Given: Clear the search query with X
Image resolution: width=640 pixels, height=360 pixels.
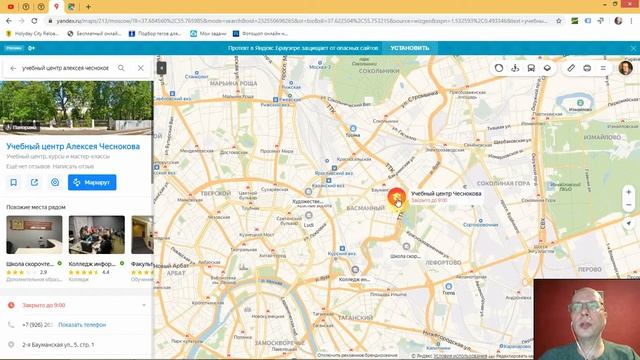Looking at the screenshot, I should [x=140, y=68].
